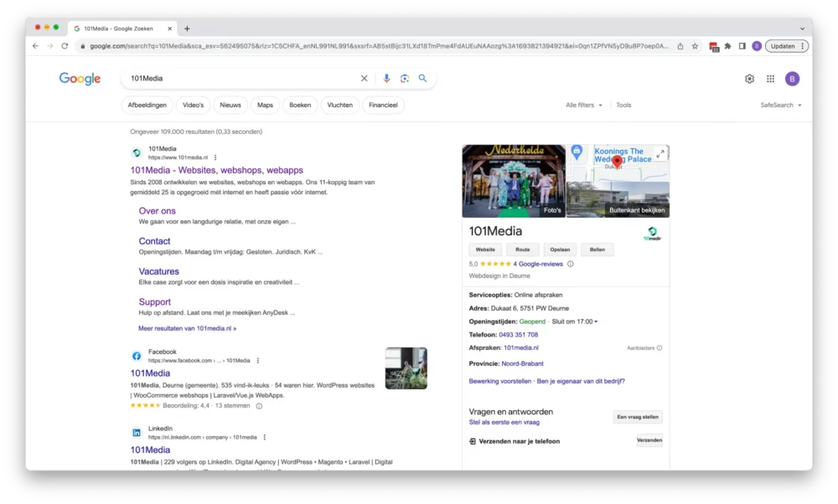838x504 pixels.
Task: Click the Website button in the business panel
Action: coord(485,249)
